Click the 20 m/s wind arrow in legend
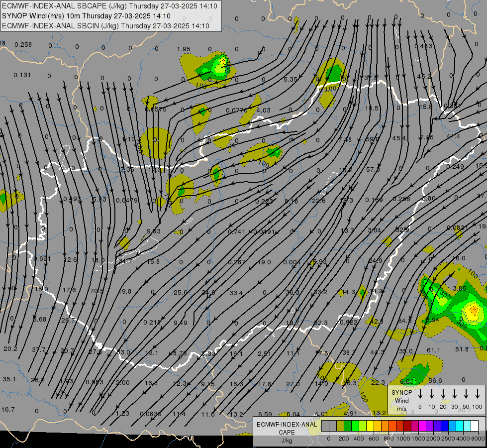The width and height of the screenshot is (487, 448). 443,394
